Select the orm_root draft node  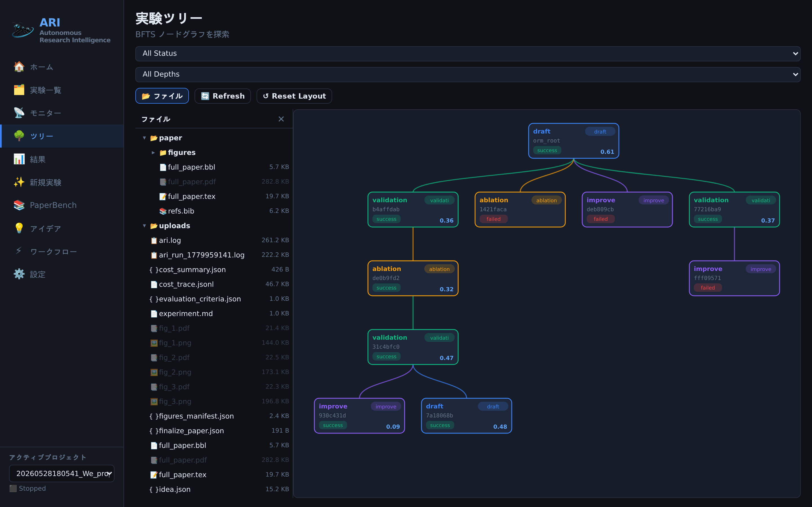(573, 141)
